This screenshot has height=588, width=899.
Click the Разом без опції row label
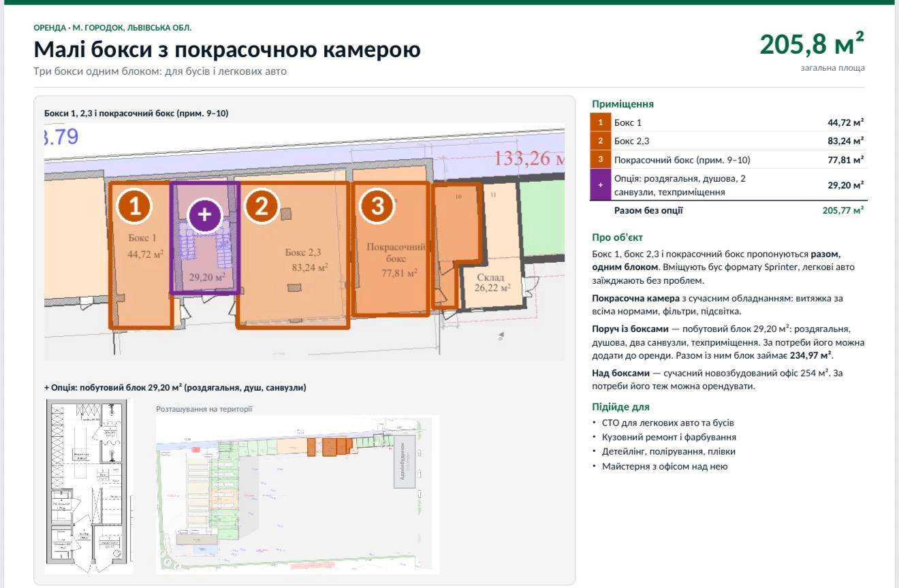point(648,210)
